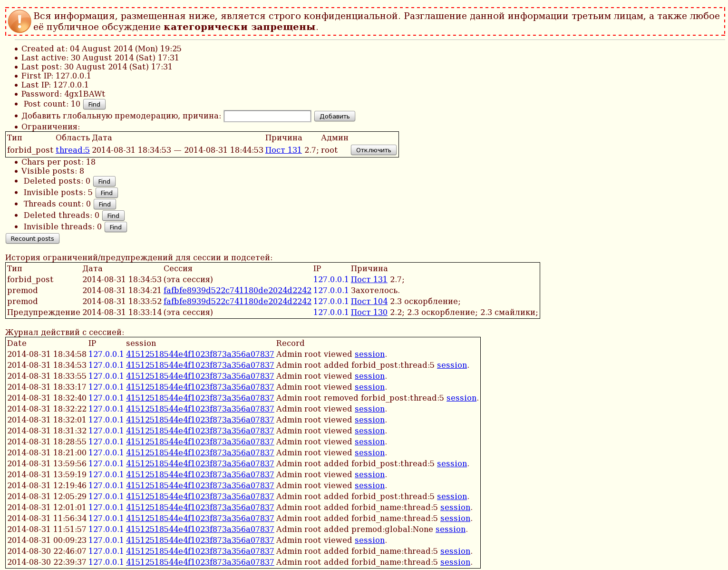Click the Visible posts: 8 line
Image resolution: width=728 pixels, height=570 pixels.
coord(53,171)
